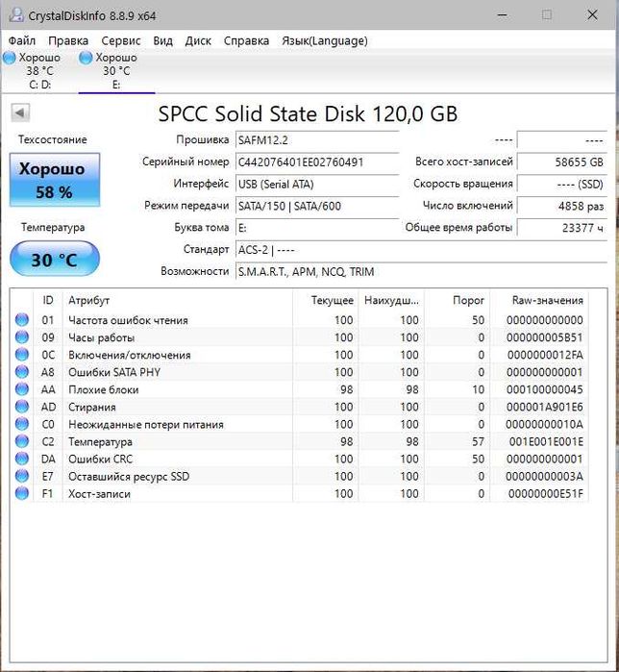Click status orb for Часы работы row

(22, 337)
